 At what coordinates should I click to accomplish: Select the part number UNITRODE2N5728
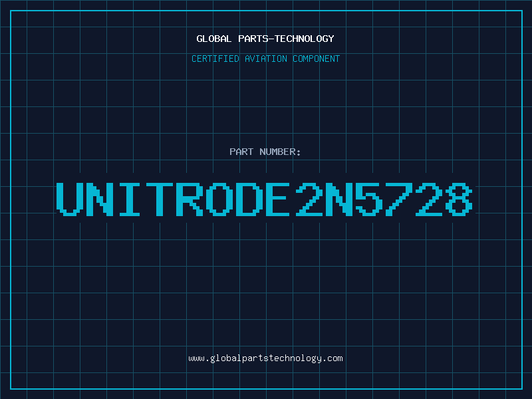point(265,199)
